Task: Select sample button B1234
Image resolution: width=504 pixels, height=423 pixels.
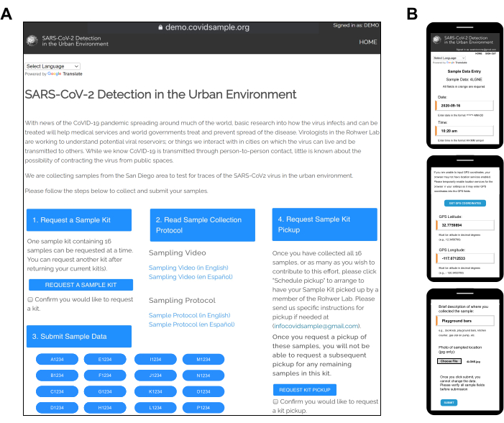Action: [x=57, y=376]
